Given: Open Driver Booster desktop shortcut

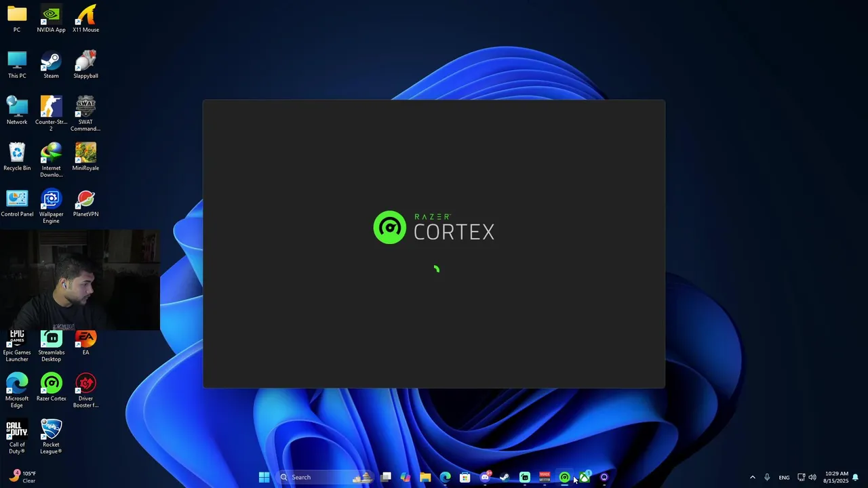Looking at the screenshot, I should (85, 390).
